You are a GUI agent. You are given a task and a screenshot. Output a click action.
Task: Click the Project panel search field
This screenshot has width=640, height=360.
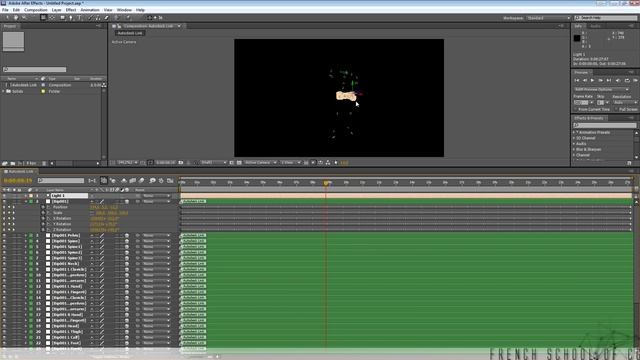35,69
